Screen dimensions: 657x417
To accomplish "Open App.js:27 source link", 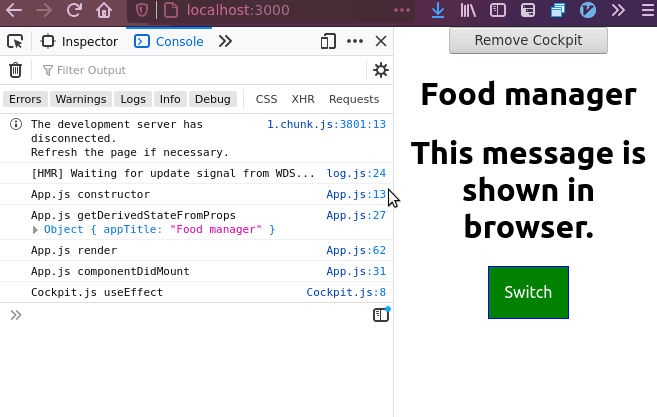I will coord(356,215).
